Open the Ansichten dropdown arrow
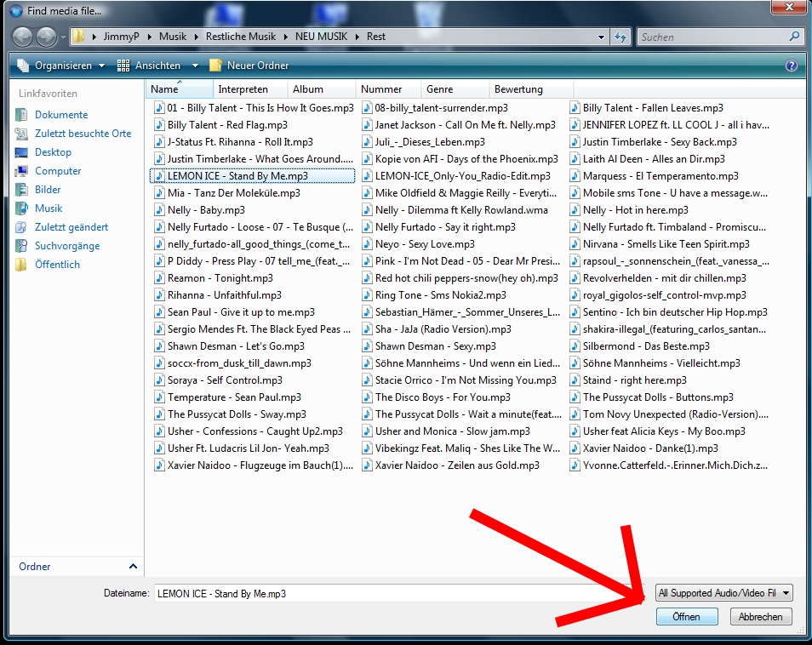The width and height of the screenshot is (812, 645). click(195, 66)
